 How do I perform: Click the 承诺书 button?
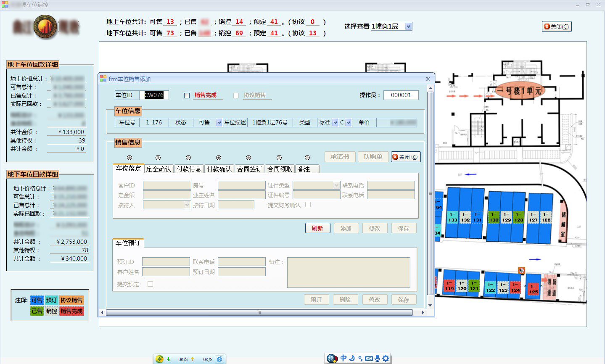point(340,157)
